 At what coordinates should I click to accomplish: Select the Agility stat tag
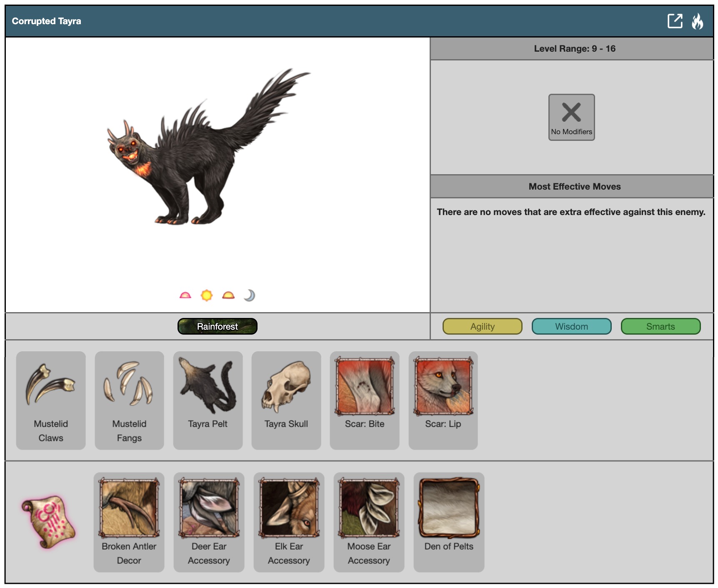coord(482,326)
